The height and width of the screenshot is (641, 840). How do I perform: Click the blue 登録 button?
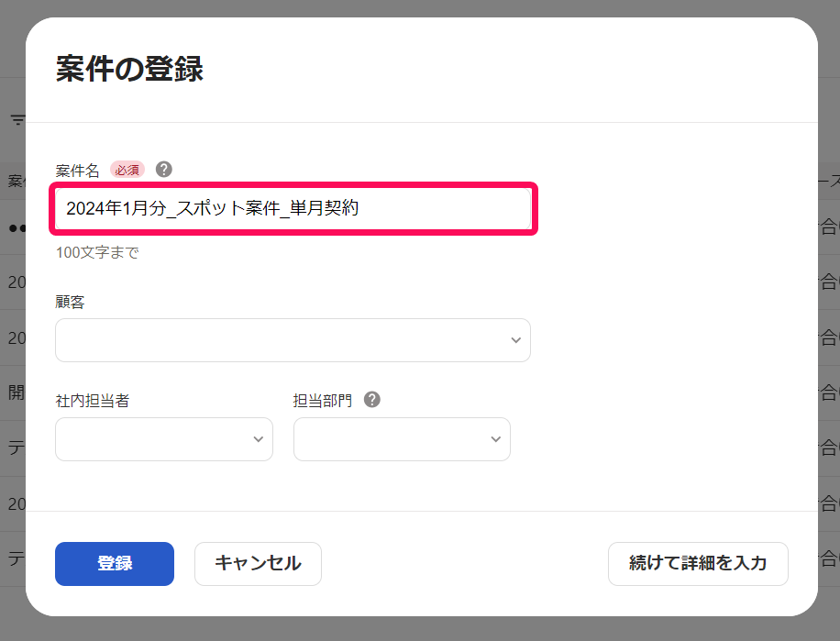[x=115, y=563]
